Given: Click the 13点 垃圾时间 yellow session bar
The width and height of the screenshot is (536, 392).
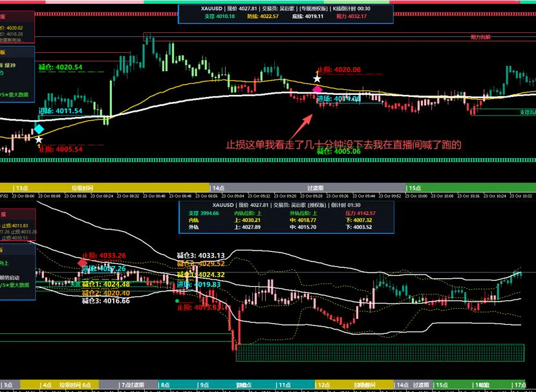Looking at the screenshot, I should pyautogui.click(x=105, y=187).
